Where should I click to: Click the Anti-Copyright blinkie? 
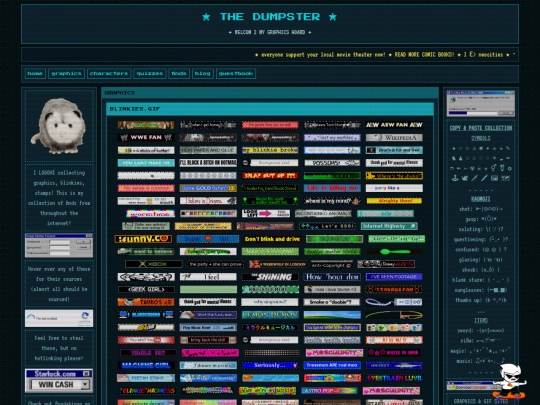point(332,265)
